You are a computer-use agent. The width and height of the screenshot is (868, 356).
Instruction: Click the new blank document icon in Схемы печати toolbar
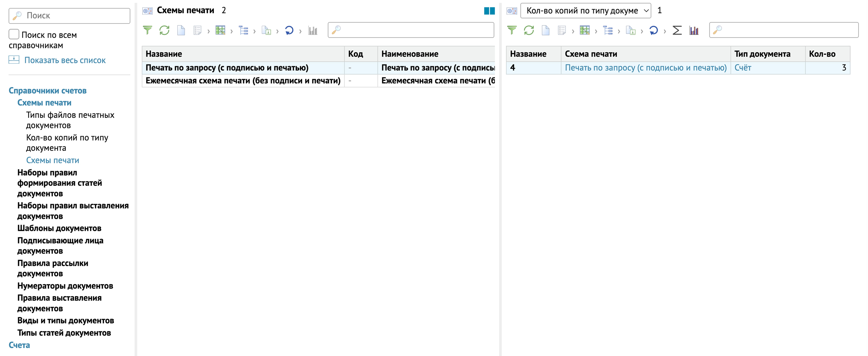pyautogui.click(x=181, y=30)
